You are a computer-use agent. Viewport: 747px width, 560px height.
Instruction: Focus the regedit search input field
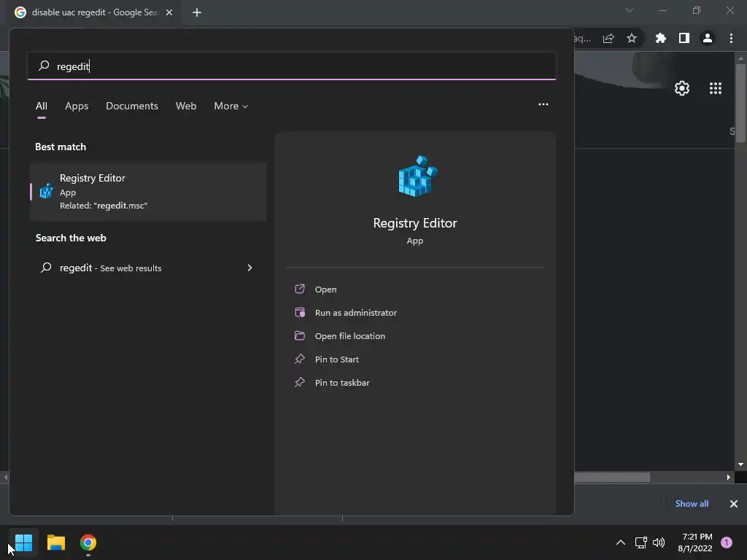tap(292, 66)
